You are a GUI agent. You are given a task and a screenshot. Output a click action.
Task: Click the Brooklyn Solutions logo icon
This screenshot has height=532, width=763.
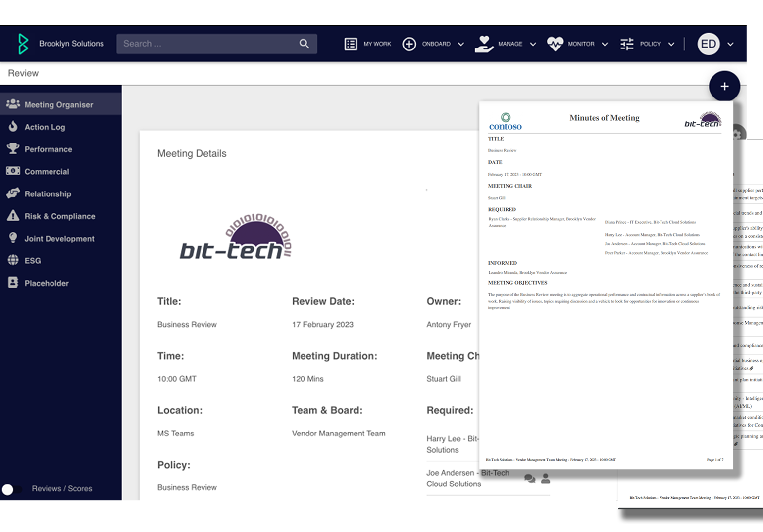pos(23,44)
